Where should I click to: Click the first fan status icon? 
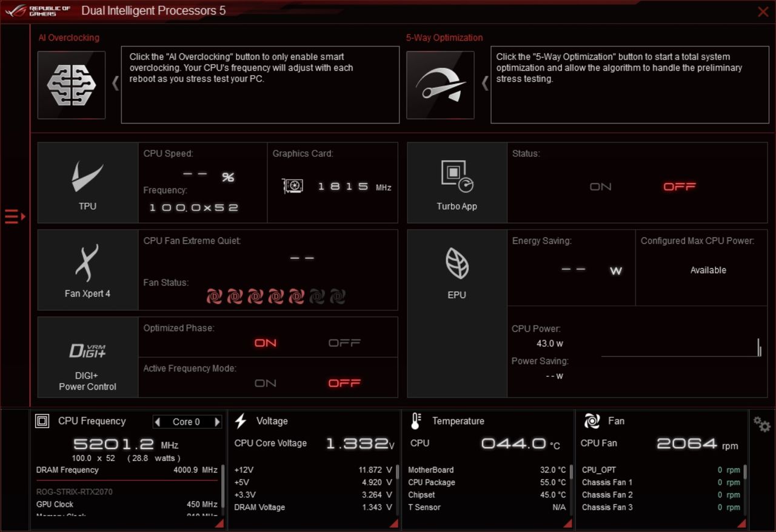click(215, 296)
